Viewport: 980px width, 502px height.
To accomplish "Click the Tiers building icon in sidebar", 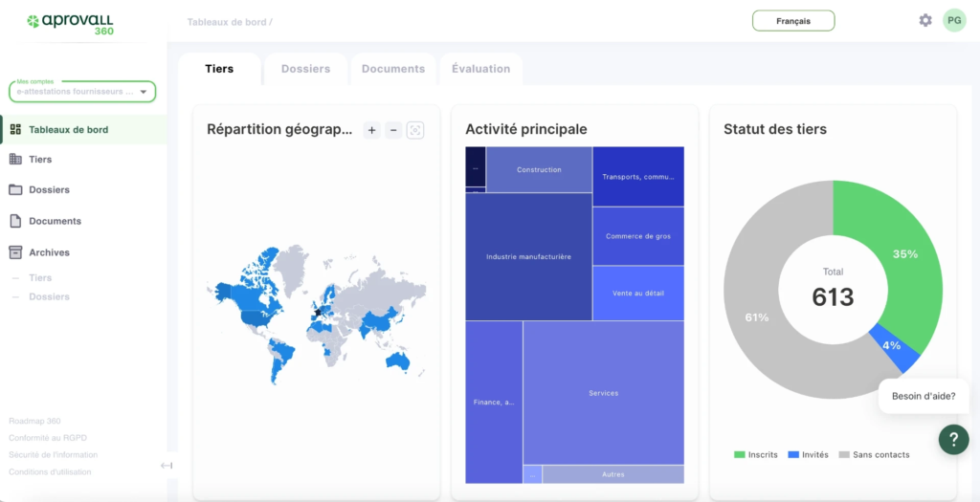I will click(15, 160).
